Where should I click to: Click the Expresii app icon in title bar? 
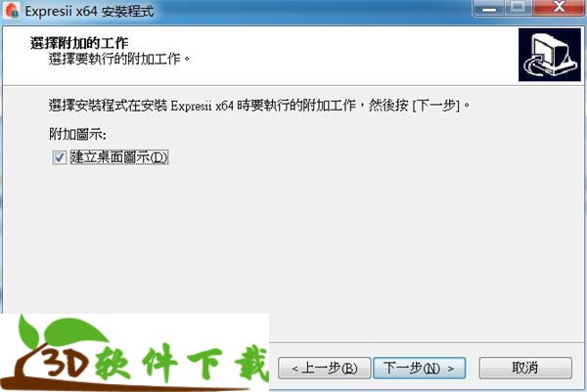(x=11, y=11)
